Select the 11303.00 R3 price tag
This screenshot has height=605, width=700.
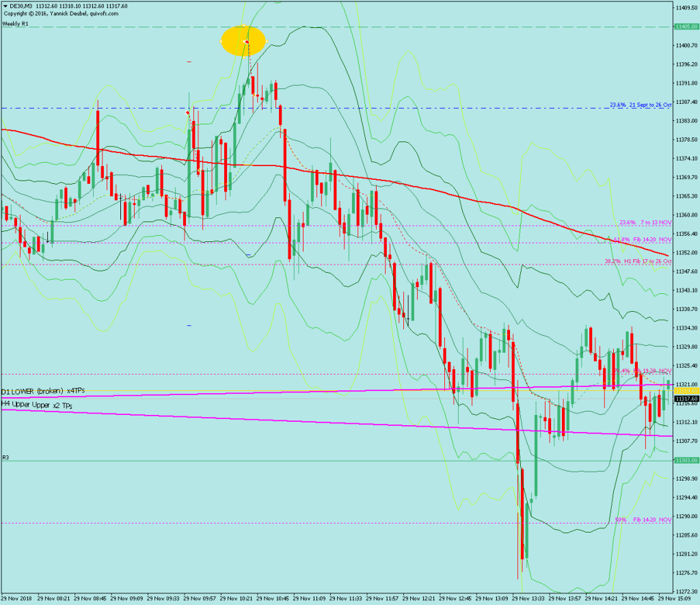[685, 461]
